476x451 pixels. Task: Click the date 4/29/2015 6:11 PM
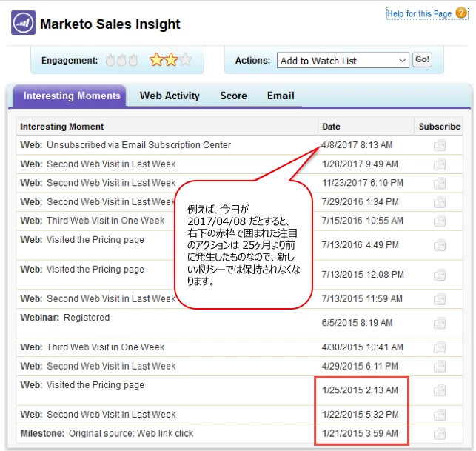pos(360,367)
